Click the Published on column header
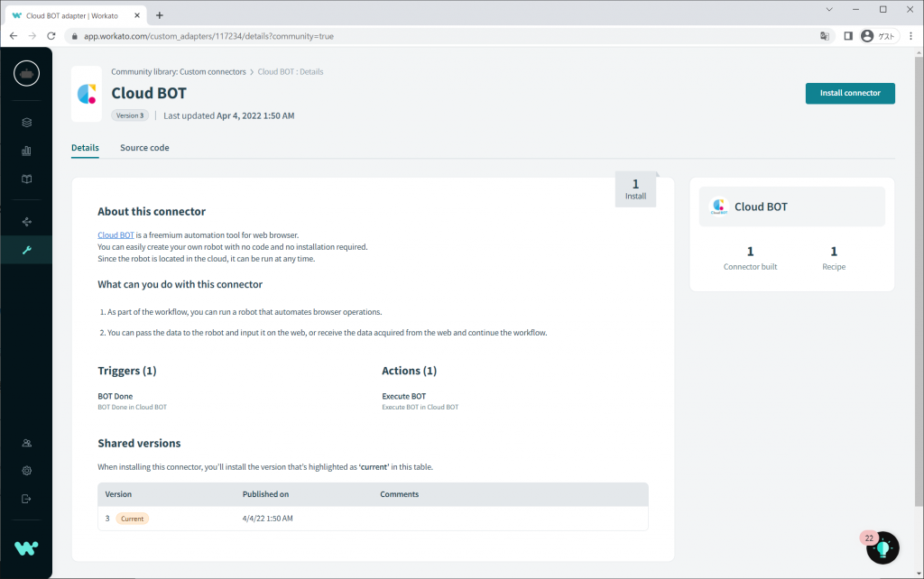This screenshot has height=579, width=924. pyautogui.click(x=266, y=494)
